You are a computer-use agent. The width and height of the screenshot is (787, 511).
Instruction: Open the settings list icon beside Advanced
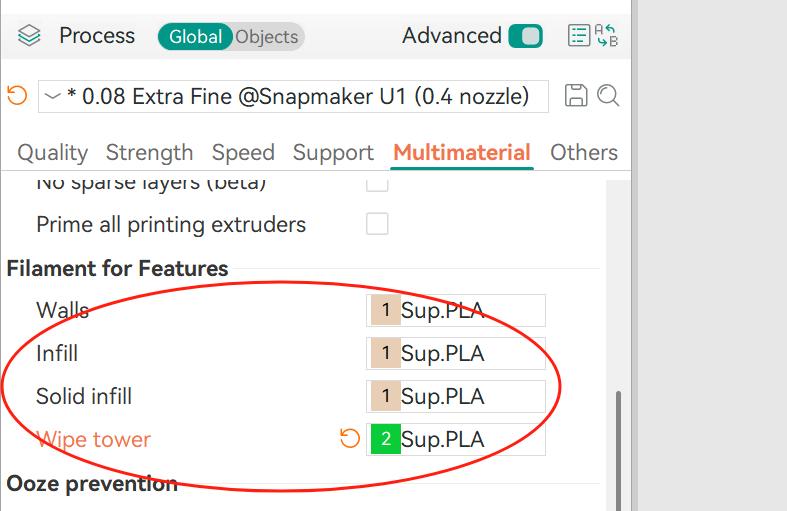(x=579, y=36)
